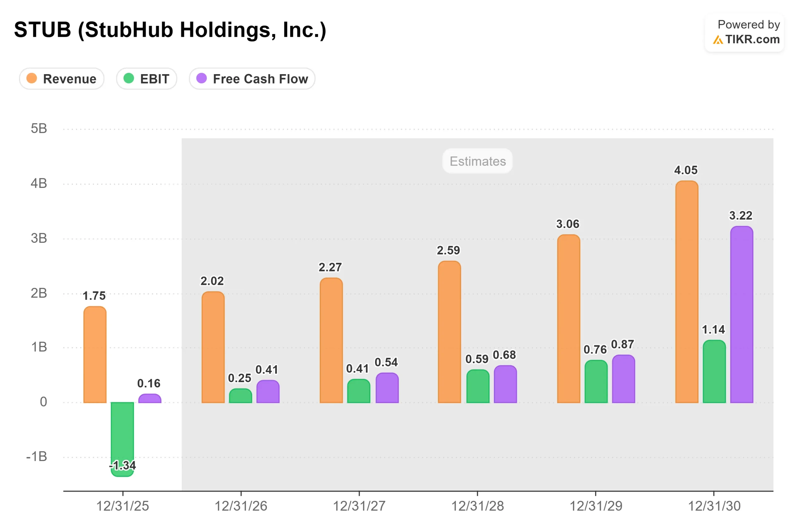Click the -1B y-axis label
This screenshot has height=532, width=798.
pyautogui.click(x=37, y=457)
